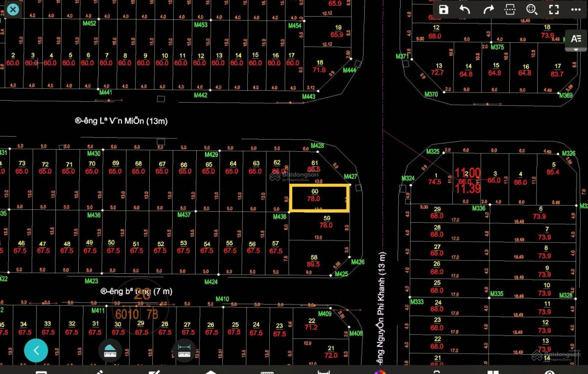
Task: Click lot 59 with area 78.0
Action: click(x=326, y=222)
